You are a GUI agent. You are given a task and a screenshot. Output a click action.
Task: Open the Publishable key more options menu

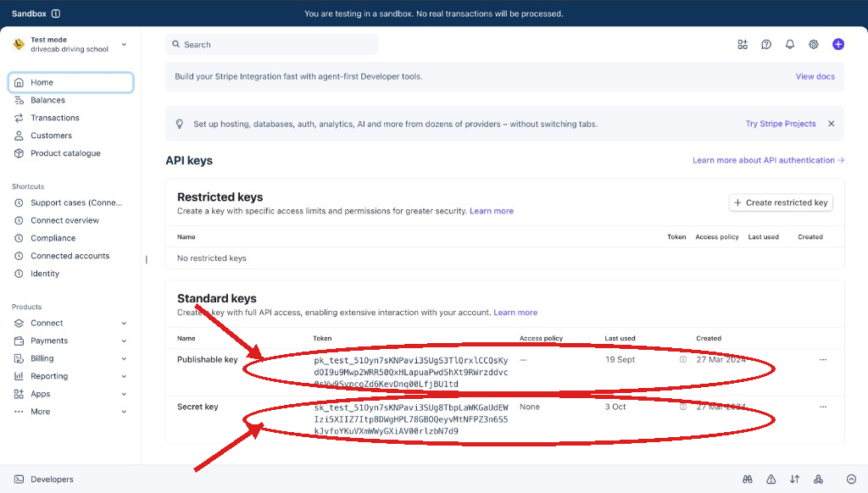pyautogui.click(x=822, y=360)
